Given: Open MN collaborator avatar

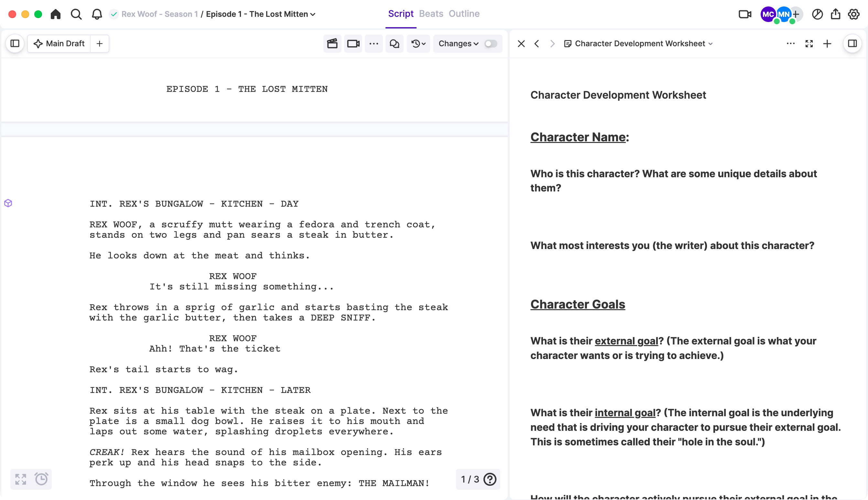Looking at the screenshot, I should [784, 14].
